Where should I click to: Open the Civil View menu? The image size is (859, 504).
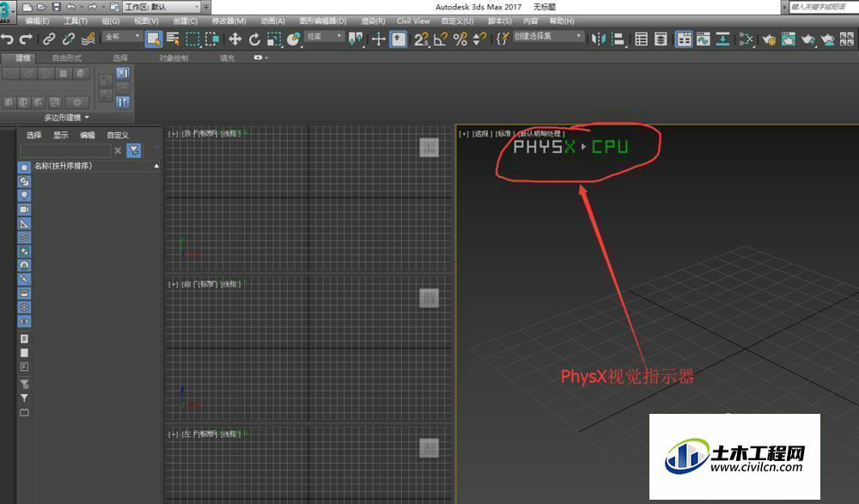413,21
